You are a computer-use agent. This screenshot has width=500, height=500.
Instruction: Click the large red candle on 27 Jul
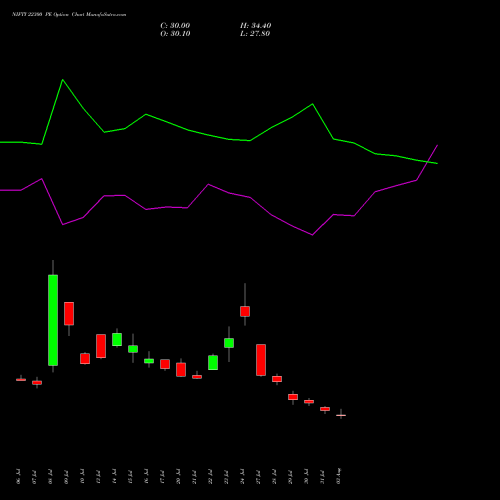[x=261, y=360]
